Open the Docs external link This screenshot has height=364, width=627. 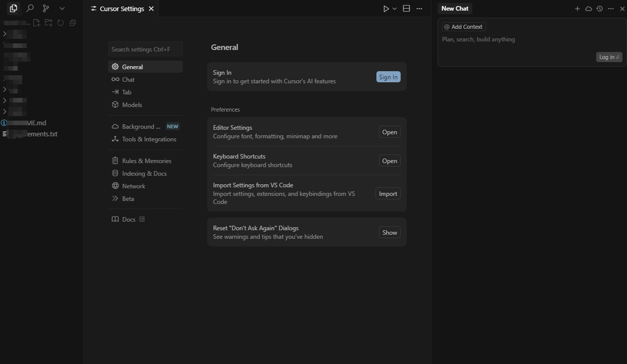tap(146, 219)
